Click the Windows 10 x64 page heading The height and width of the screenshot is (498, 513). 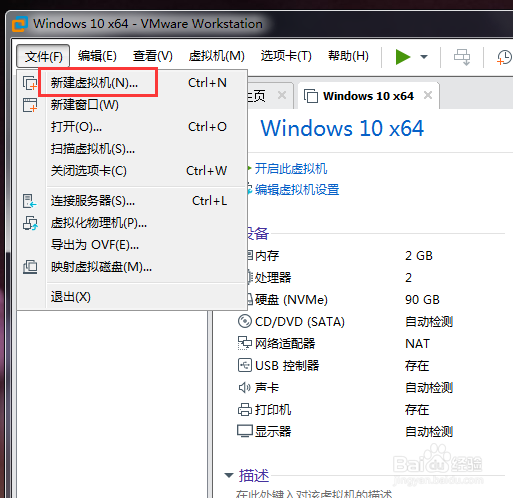(x=342, y=128)
